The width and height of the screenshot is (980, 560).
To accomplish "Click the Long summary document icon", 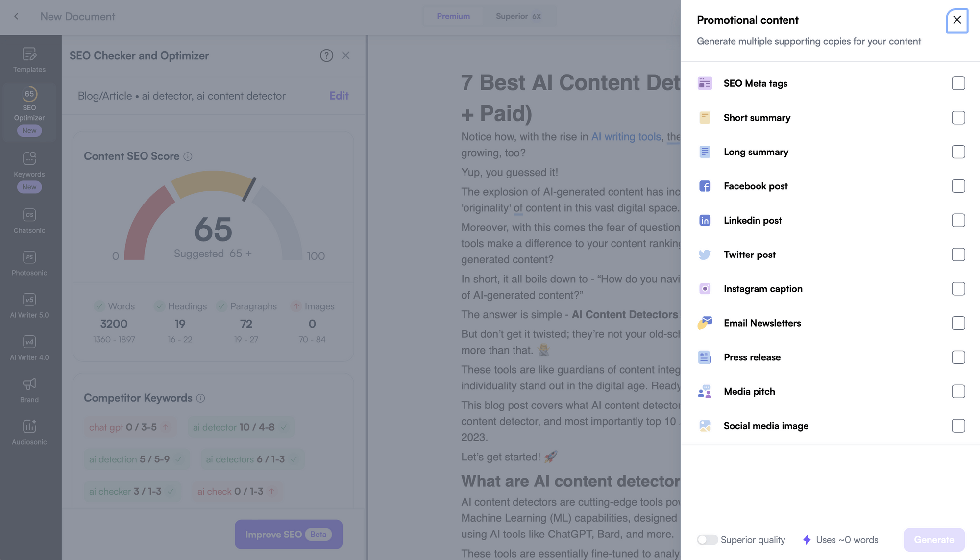I will pyautogui.click(x=705, y=152).
